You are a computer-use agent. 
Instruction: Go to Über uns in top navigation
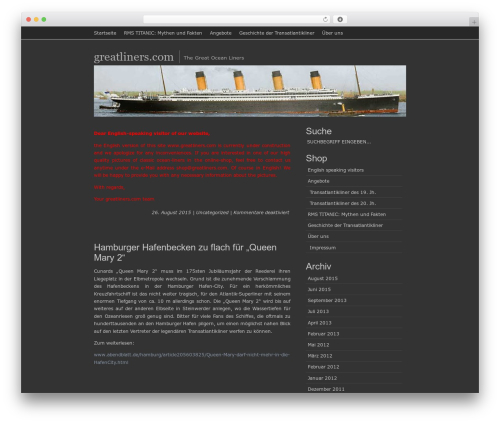(332, 33)
